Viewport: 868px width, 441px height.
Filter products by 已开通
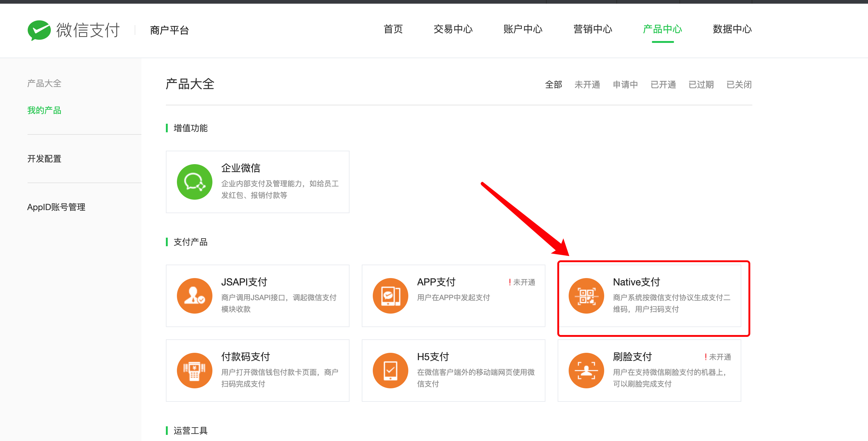(663, 85)
